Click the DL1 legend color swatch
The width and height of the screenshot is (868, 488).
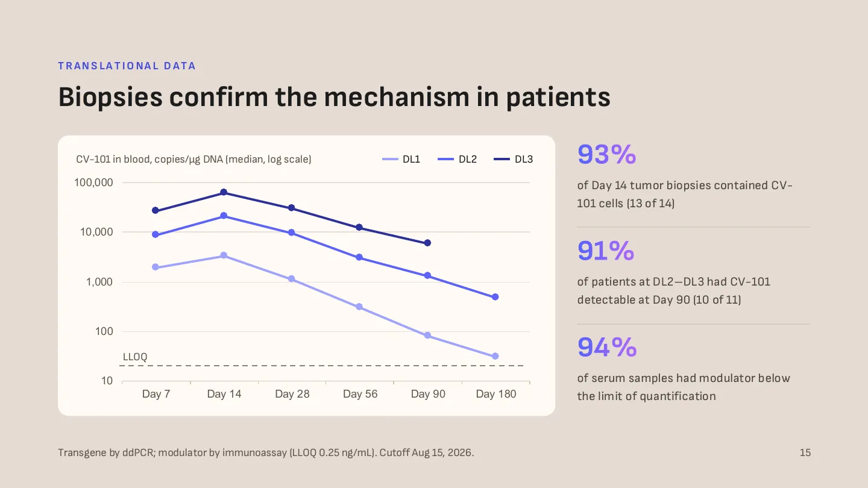click(x=390, y=160)
